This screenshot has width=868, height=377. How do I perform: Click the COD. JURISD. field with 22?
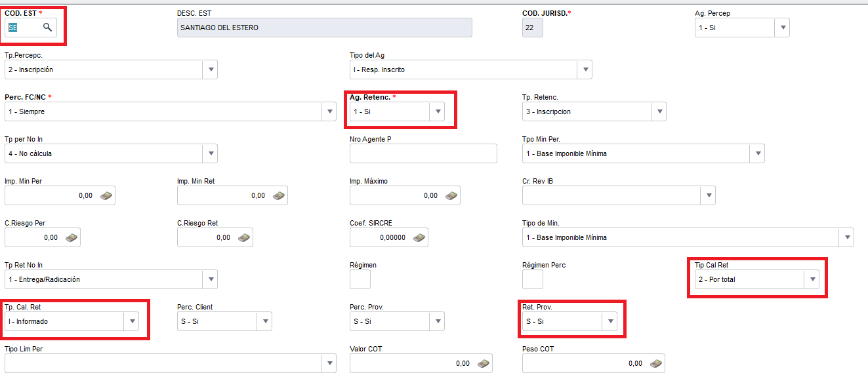pos(533,28)
